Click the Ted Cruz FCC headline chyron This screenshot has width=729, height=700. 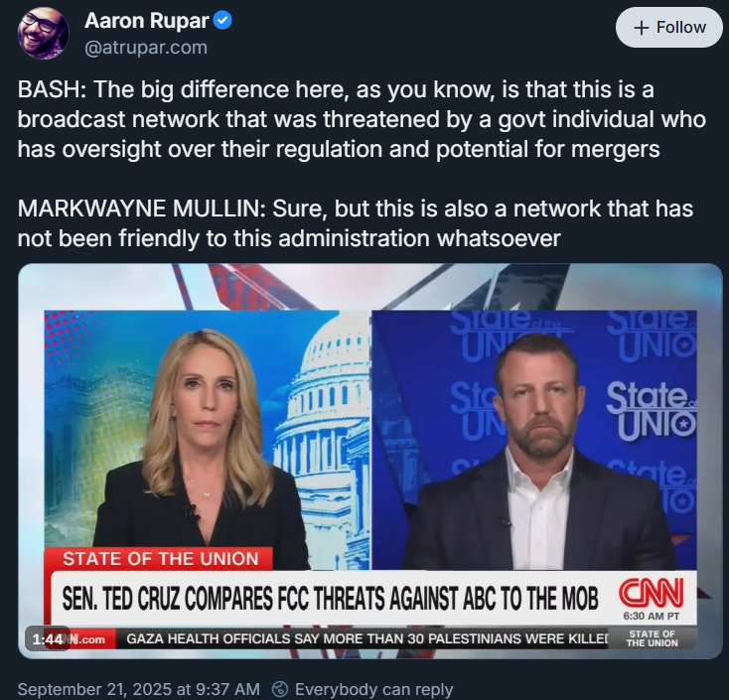click(x=330, y=598)
